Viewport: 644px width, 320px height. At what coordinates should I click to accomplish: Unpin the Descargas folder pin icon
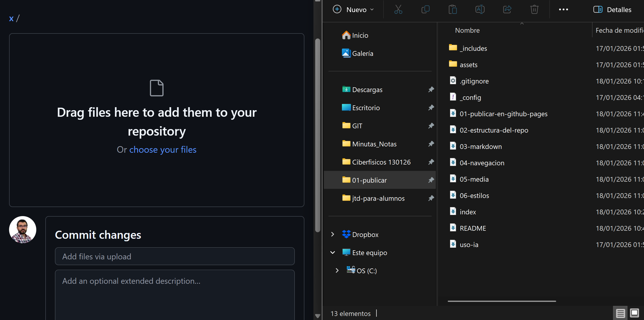click(x=431, y=90)
